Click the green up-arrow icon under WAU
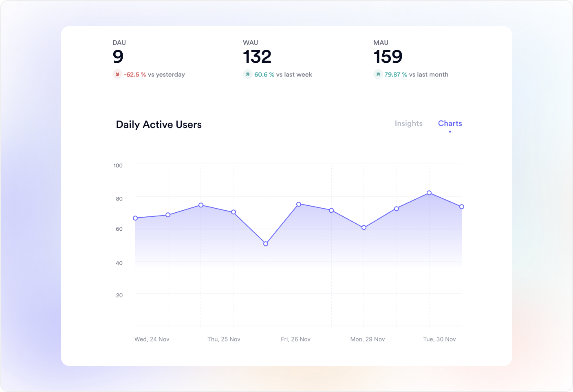Viewport: 573px width, 392px height. point(247,74)
